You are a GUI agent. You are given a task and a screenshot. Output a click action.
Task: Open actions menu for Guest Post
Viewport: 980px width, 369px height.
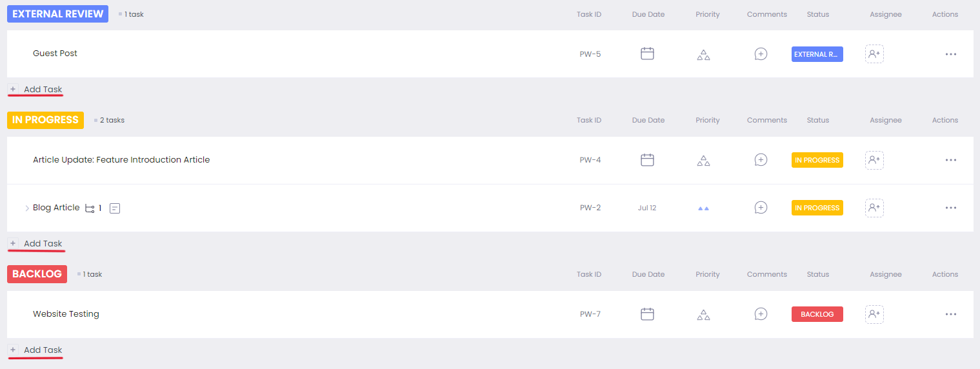pyautogui.click(x=950, y=54)
